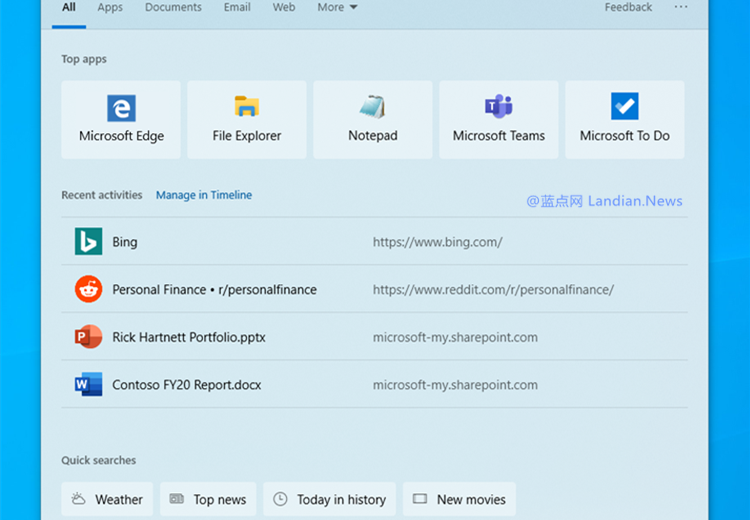Click sharepoint URL beside Contoso FY20 Report
Screen dimensions: 750x520
coord(455,385)
